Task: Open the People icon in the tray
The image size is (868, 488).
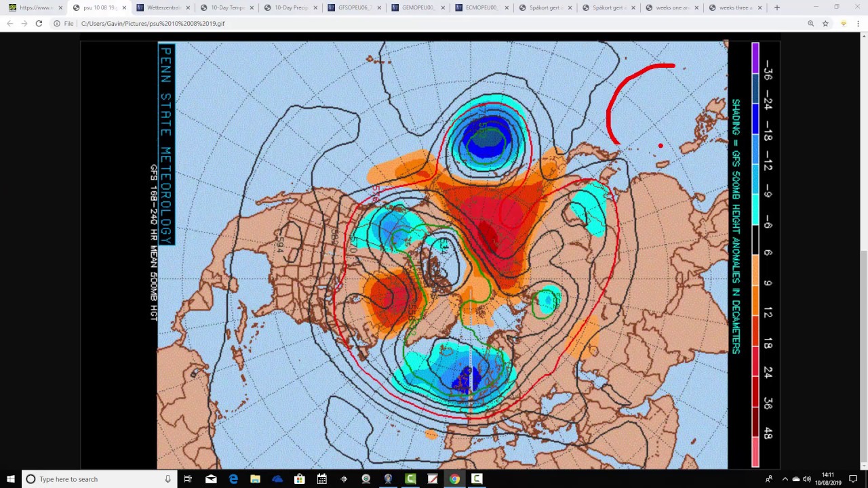Action: (768, 479)
